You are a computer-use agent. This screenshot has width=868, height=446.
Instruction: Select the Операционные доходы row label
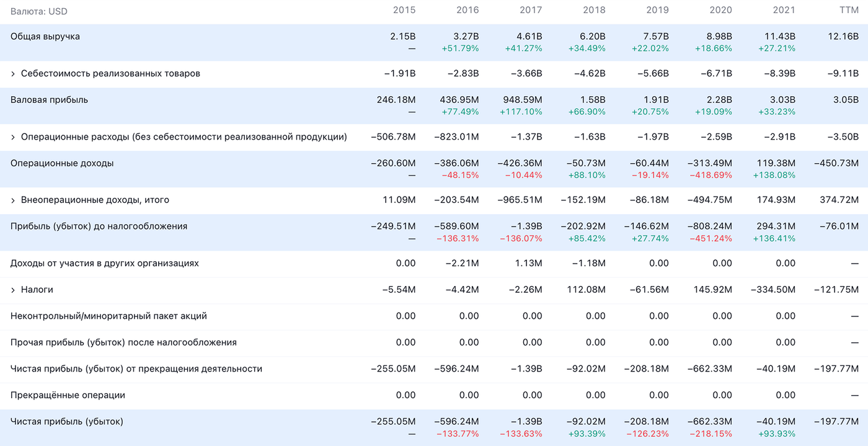(62, 163)
